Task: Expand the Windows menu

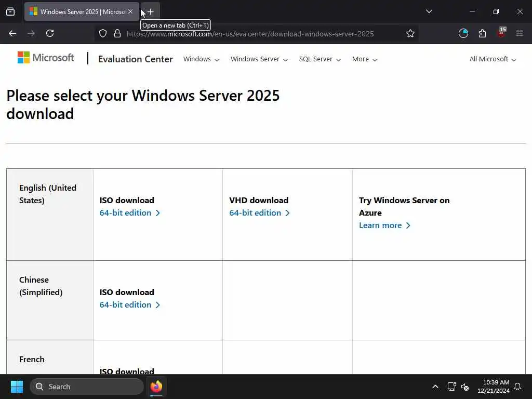Action: pos(201,59)
